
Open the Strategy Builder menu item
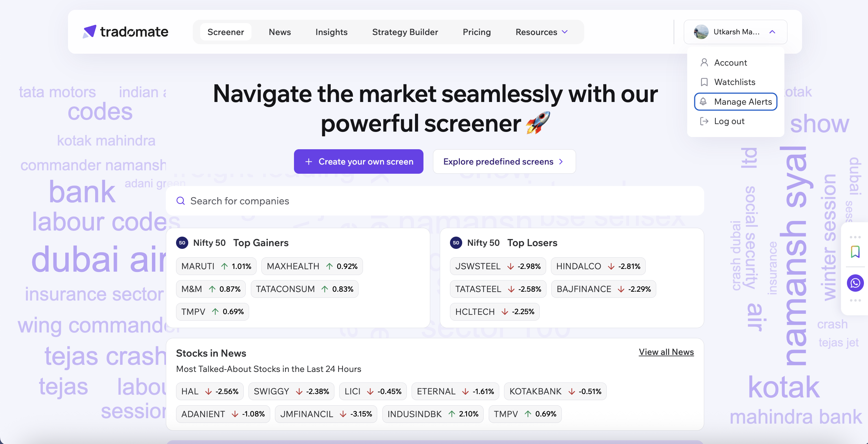(x=405, y=32)
